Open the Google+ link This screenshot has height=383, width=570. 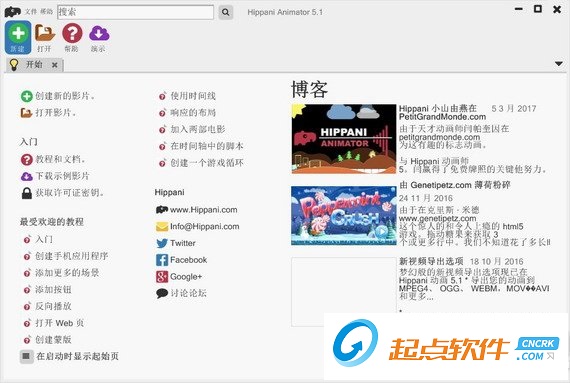186,277
